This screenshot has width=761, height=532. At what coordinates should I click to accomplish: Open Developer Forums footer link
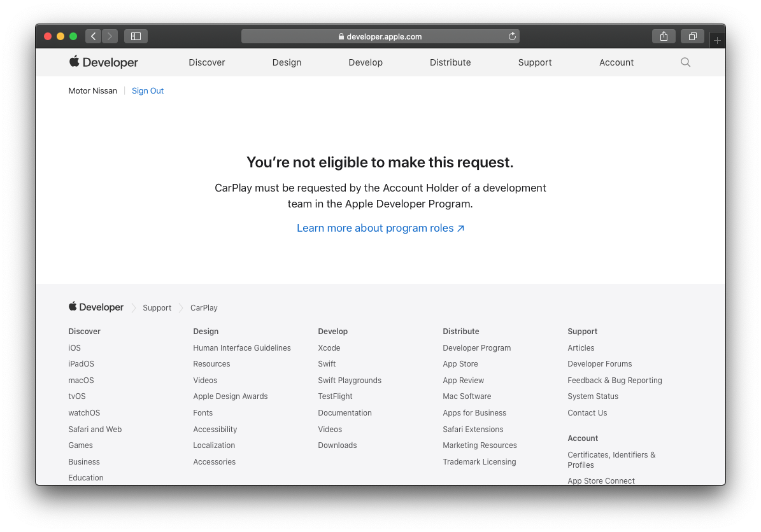(x=599, y=364)
